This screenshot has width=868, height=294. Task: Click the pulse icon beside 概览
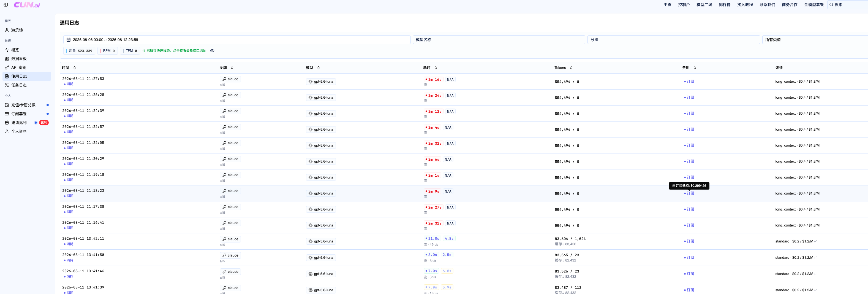[x=7, y=50]
